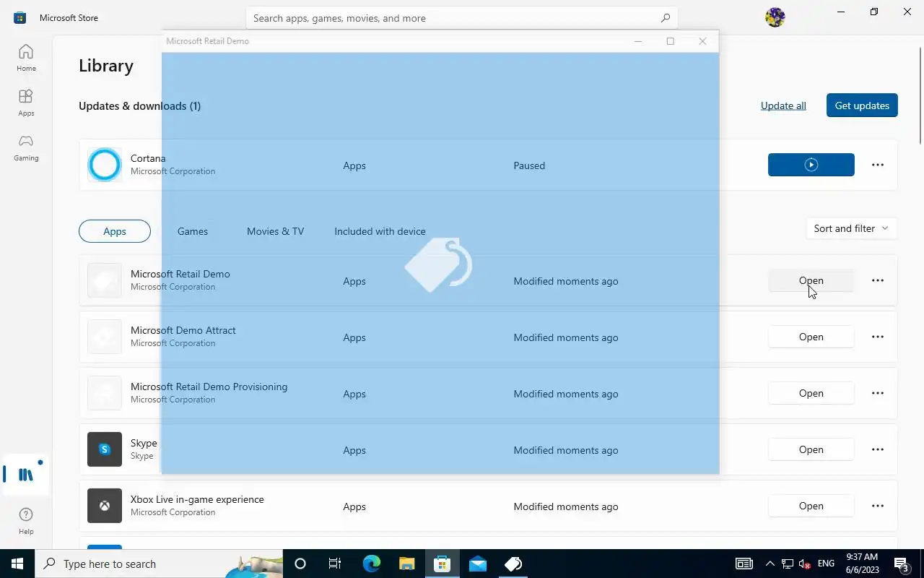Open Microsoft Retail Demo app
Viewport: 924px width, 578px height.
pos(811,280)
